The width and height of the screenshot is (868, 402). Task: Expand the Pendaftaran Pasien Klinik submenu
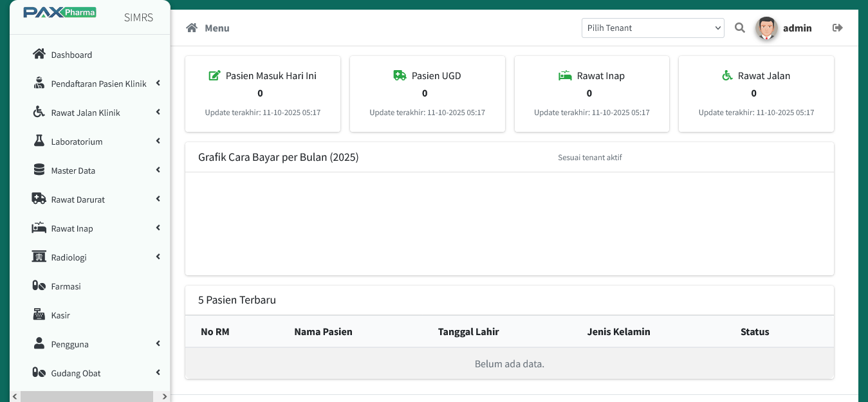coord(158,83)
